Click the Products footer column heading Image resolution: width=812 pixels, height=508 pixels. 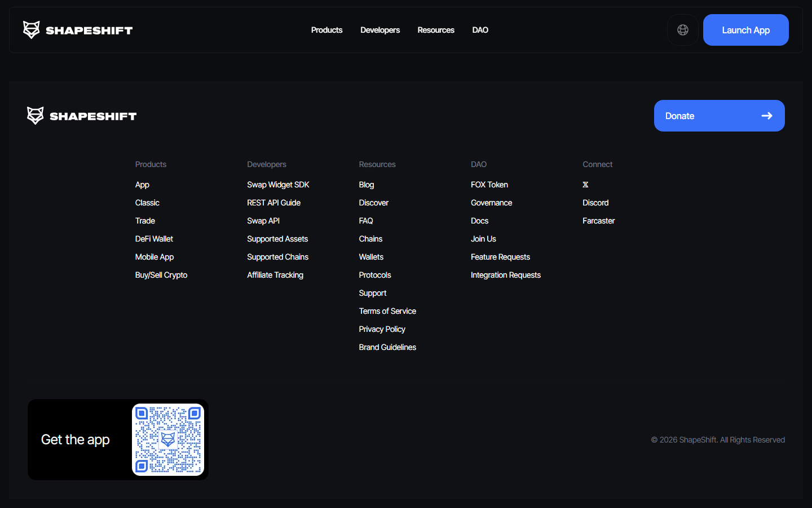pos(151,164)
